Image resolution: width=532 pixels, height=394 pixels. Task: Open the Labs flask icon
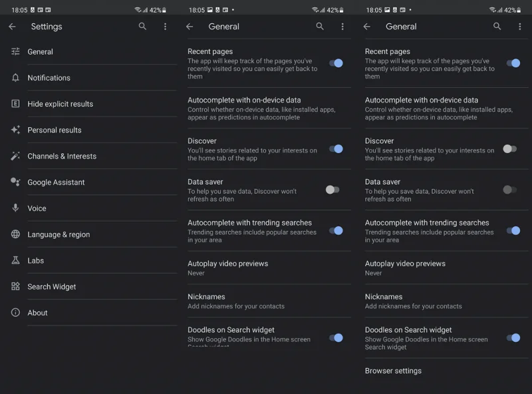pos(15,260)
